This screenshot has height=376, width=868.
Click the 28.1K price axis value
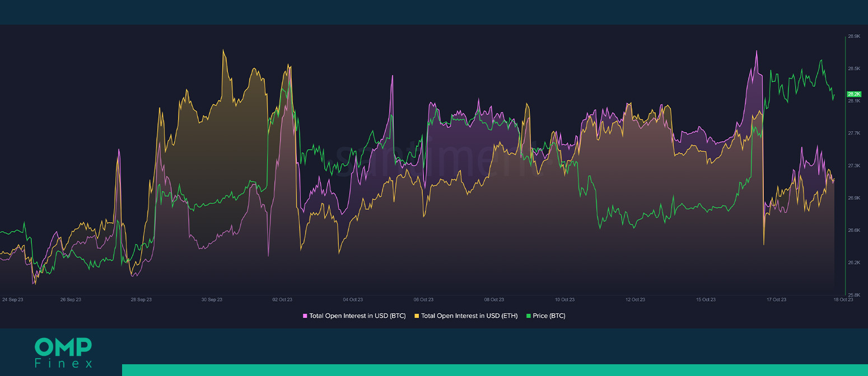click(x=854, y=101)
